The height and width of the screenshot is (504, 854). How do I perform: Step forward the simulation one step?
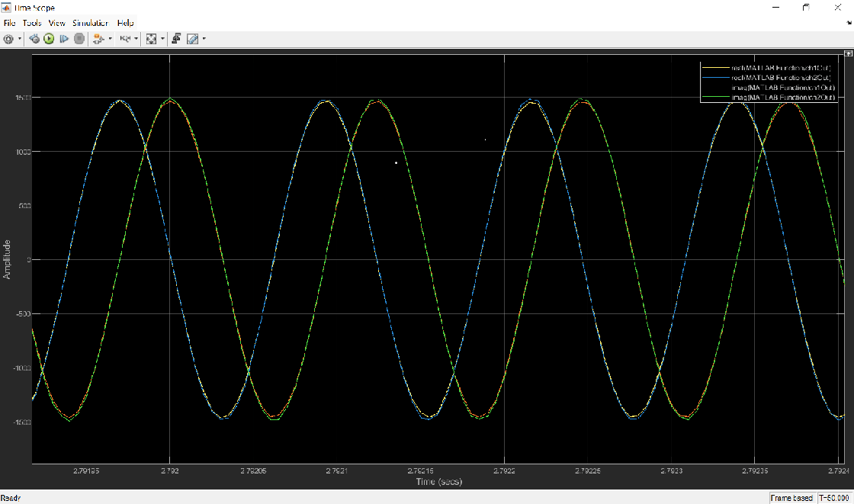coord(63,39)
